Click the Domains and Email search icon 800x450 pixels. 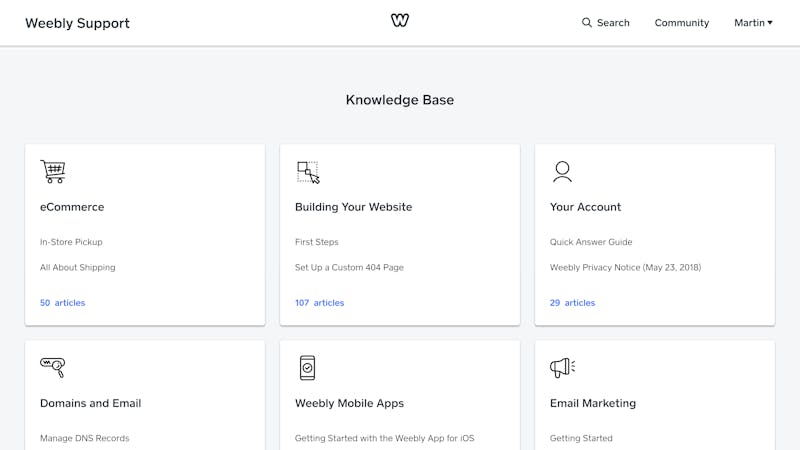tap(53, 367)
